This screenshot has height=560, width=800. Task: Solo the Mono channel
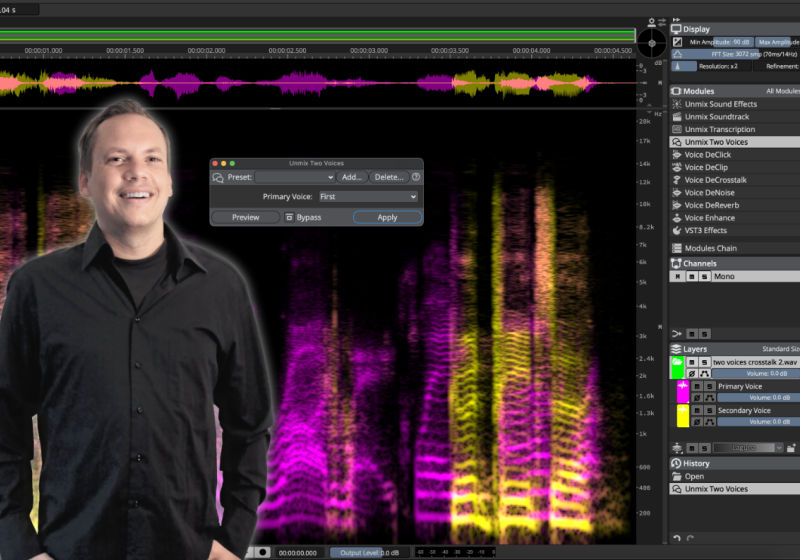pyautogui.click(x=704, y=276)
